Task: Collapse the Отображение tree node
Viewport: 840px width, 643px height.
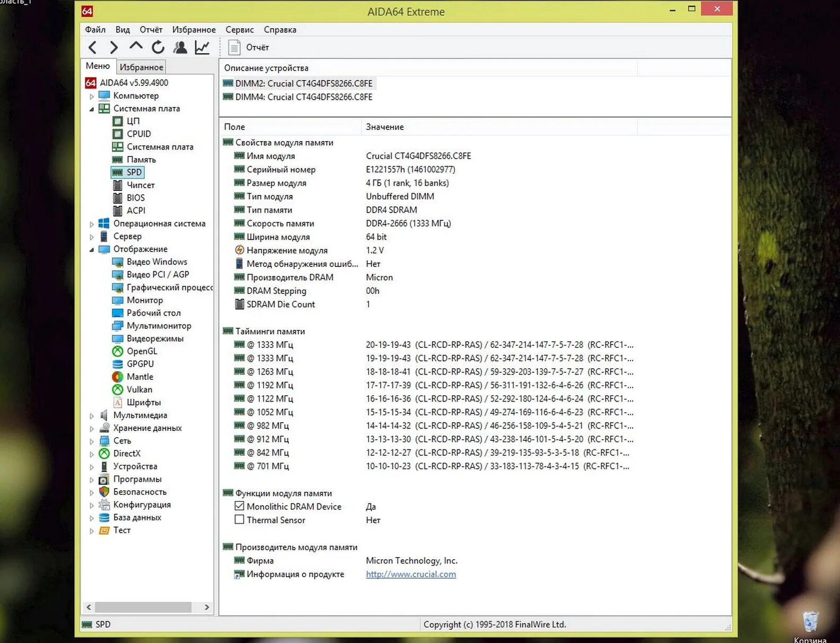Action: (x=92, y=250)
